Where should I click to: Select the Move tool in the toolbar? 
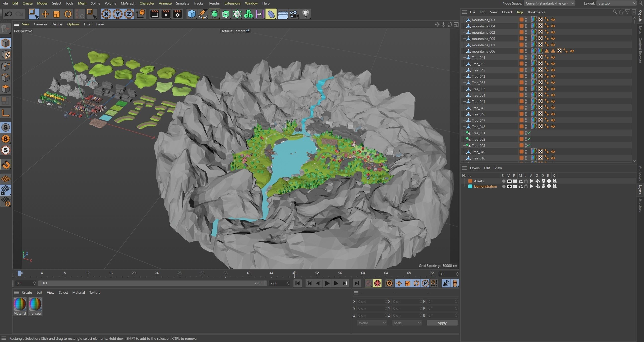point(45,14)
